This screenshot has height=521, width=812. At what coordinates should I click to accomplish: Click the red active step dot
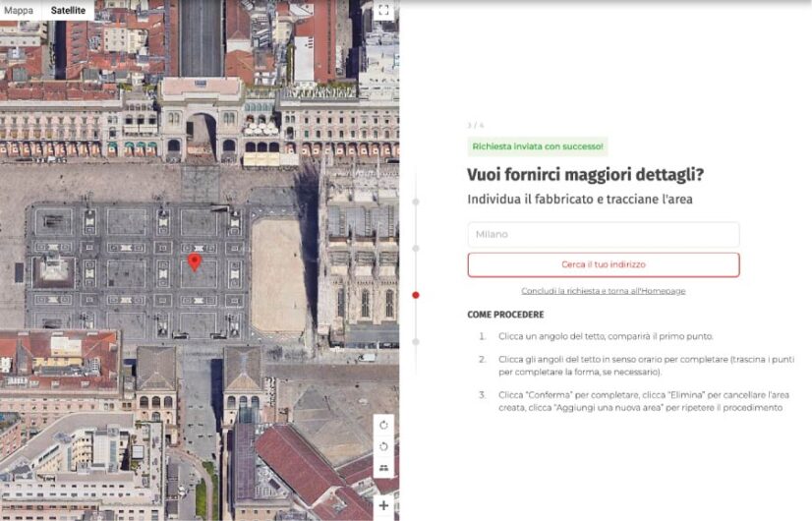416,295
